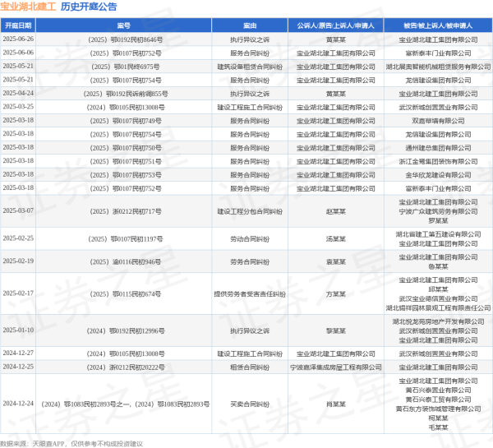Viewport: 493px width, 448px height.
Task: Click the 被告/被上诉人/被申请人 column header
Action: (438, 25)
